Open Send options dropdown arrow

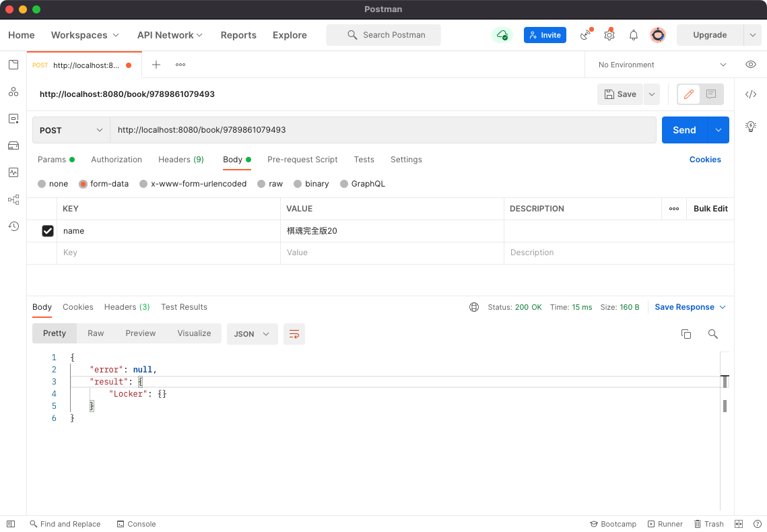click(x=718, y=130)
